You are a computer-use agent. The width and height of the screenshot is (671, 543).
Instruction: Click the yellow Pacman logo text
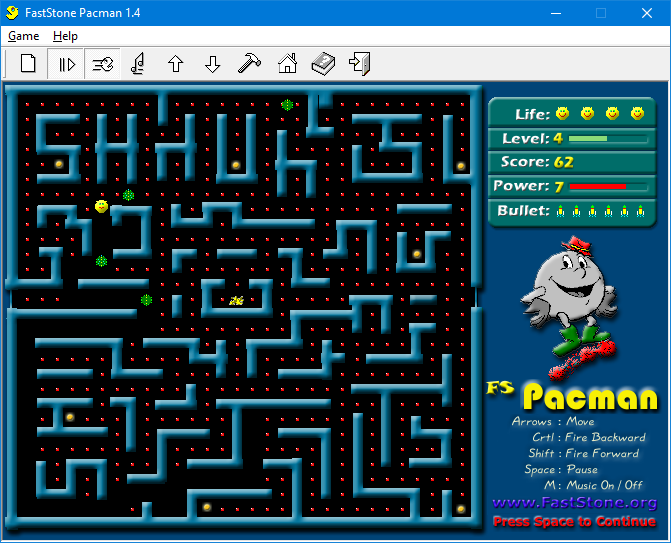pyautogui.click(x=591, y=397)
